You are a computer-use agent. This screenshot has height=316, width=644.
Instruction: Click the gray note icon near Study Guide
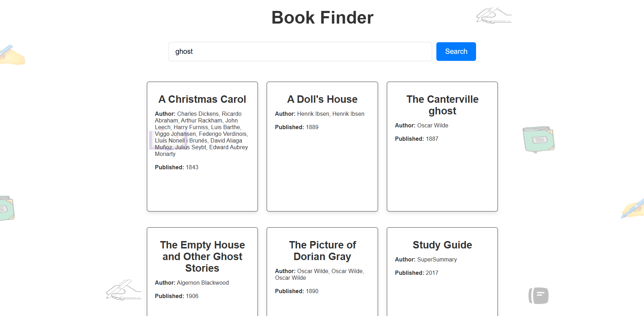[x=539, y=296]
